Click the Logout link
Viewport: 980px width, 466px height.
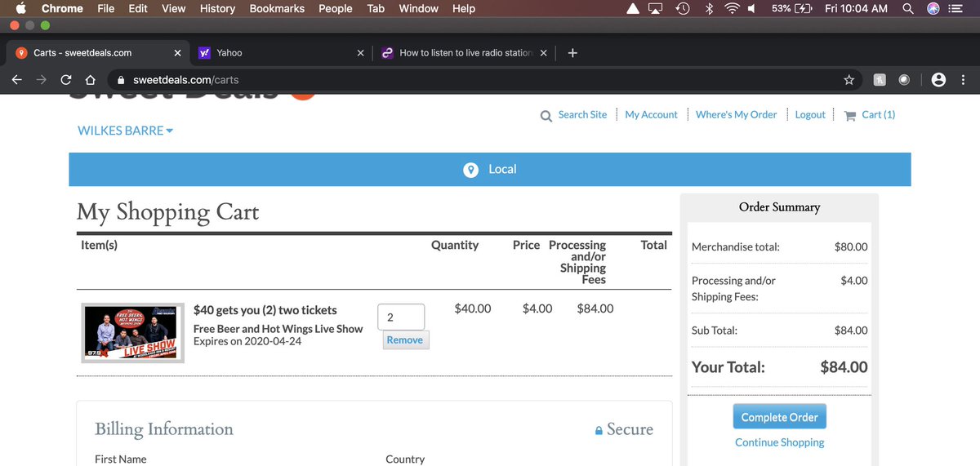pyautogui.click(x=810, y=115)
